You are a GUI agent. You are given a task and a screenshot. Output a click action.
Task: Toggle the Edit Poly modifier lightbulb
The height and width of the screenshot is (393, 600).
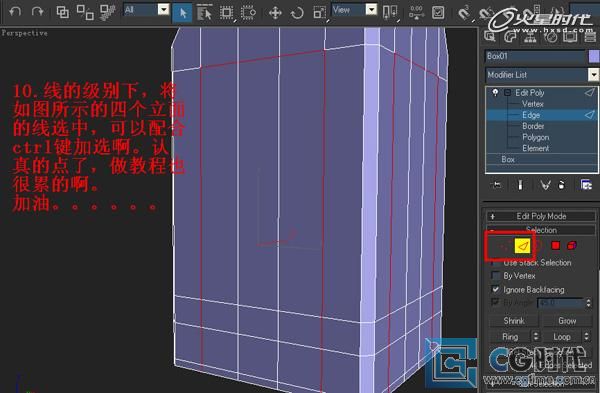tap(495, 92)
